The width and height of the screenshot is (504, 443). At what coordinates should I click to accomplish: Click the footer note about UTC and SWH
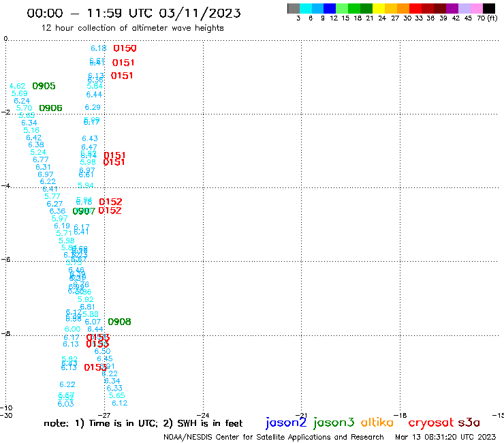(x=143, y=423)
